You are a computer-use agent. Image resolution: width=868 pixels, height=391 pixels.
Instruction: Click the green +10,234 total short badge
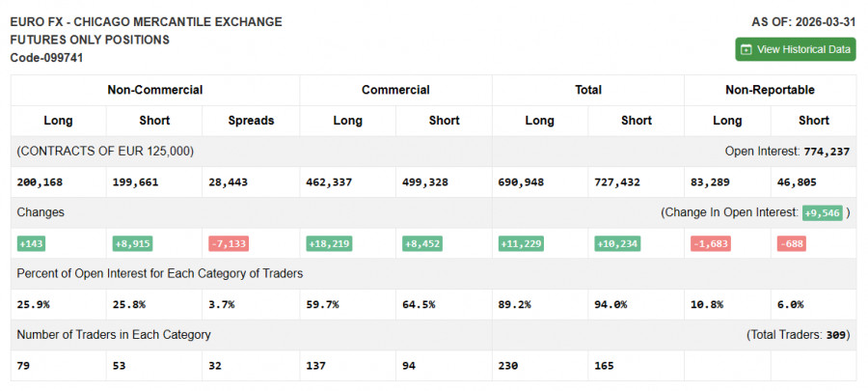coord(618,243)
